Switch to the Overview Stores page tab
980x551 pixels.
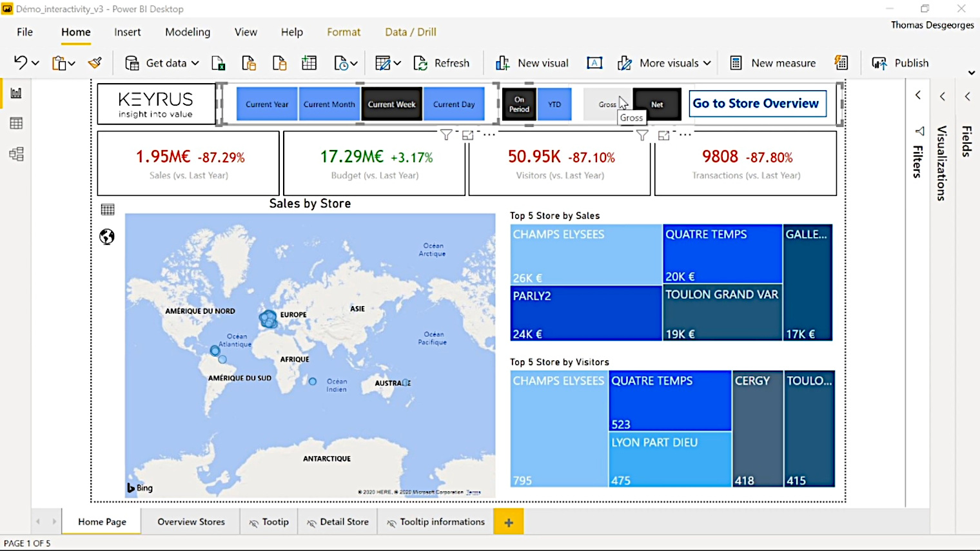pyautogui.click(x=191, y=522)
